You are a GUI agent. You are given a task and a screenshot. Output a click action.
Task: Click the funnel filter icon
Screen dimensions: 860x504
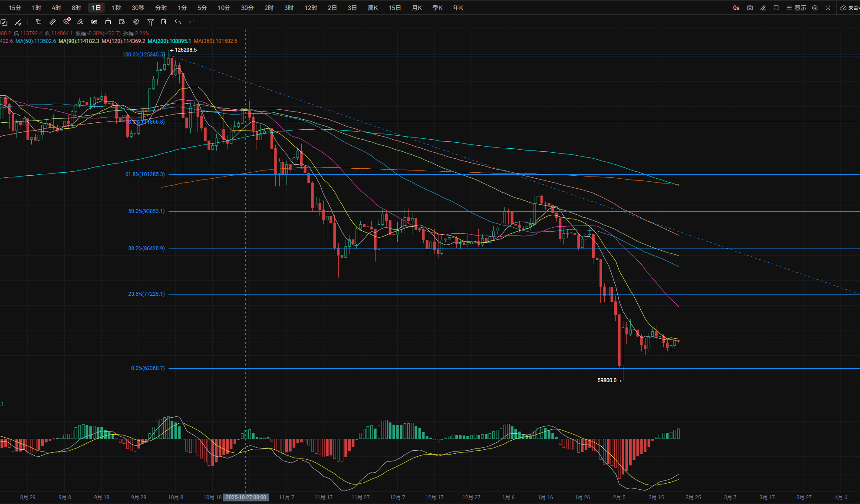(x=150, y=22)
